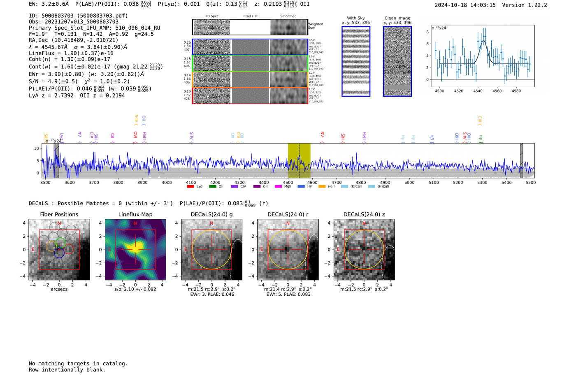Click the RA,Dec coordinates line

click(x=74, y=40)
